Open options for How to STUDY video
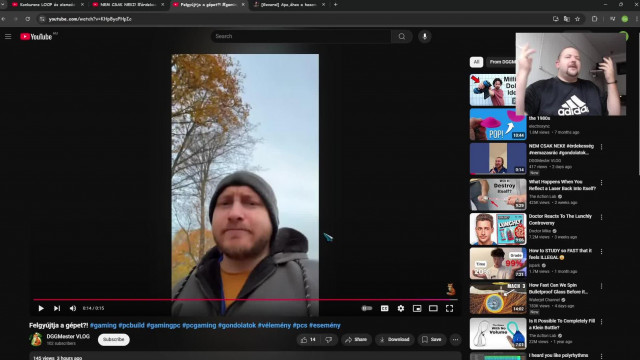 pyautogui.click(x=601, y=251)
